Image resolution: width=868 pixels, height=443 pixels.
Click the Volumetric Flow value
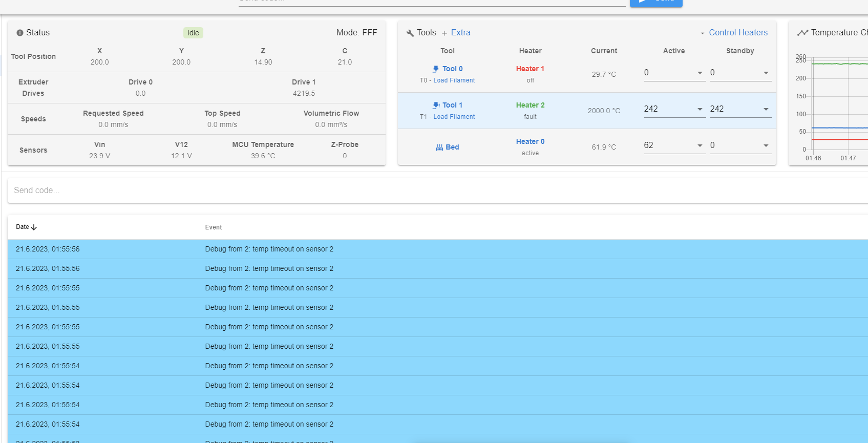tap(331, 124)
